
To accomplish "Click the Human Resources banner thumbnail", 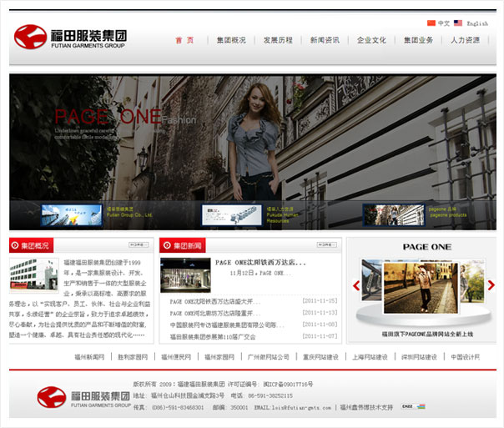I will coord(231,215).
